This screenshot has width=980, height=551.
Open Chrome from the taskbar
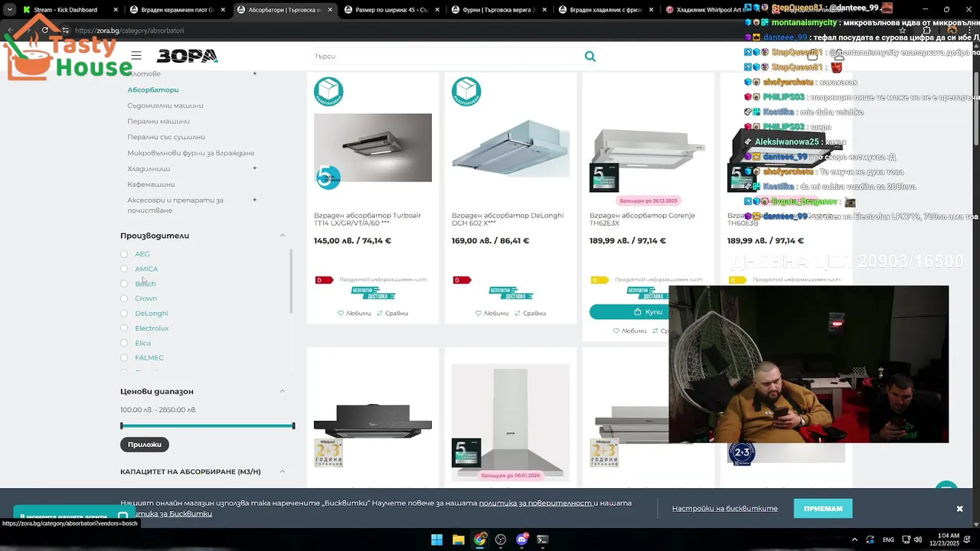point(479,540)
